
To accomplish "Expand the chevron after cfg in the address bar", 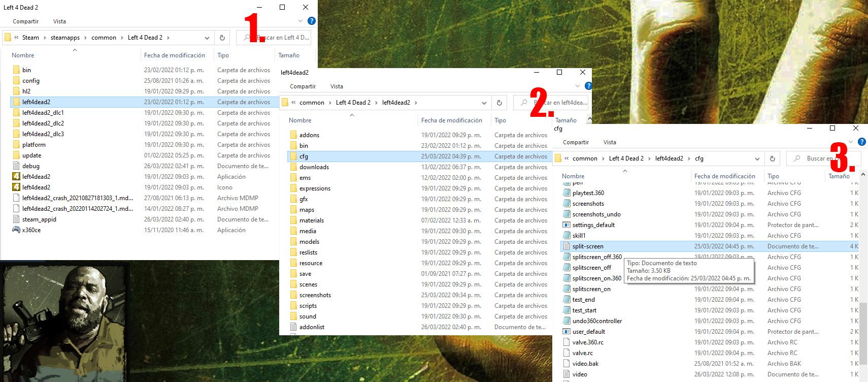I will pos(709,158).
